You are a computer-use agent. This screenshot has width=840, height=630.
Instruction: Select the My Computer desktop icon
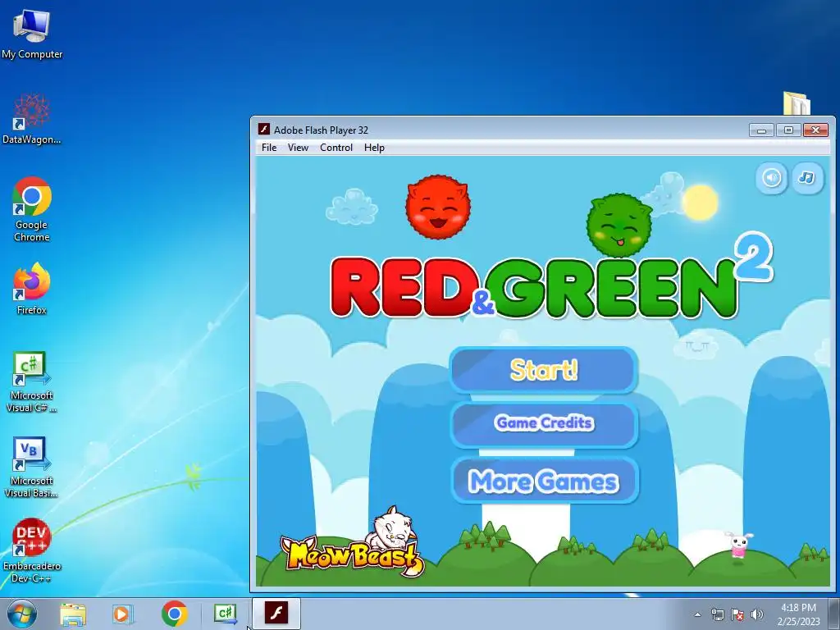click(x=32, y=33)
